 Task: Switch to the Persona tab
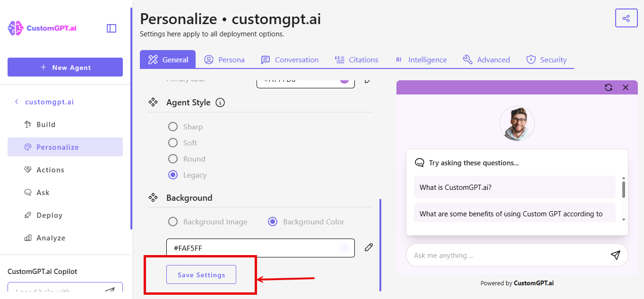224,60
